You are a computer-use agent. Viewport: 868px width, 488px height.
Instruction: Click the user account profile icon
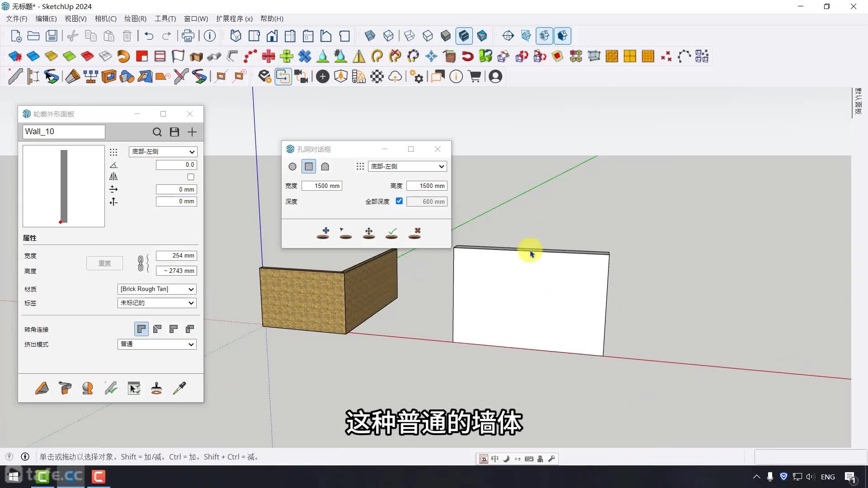tap(495, 77)
